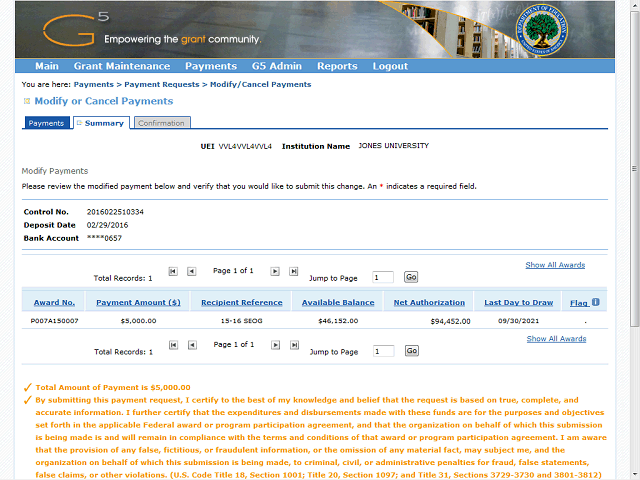Open the Main menu
The width and height of the screenshot is (640, 480).
(47, 66)
